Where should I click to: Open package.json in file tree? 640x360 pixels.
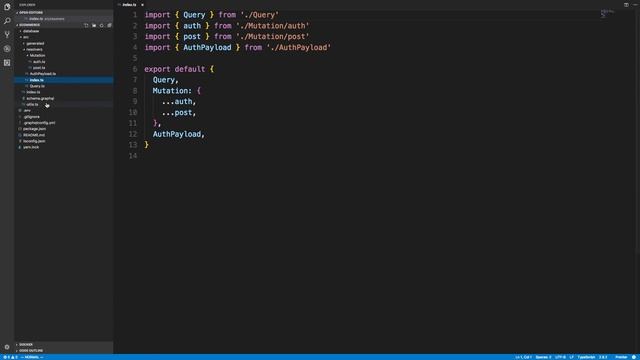point(34,129)
